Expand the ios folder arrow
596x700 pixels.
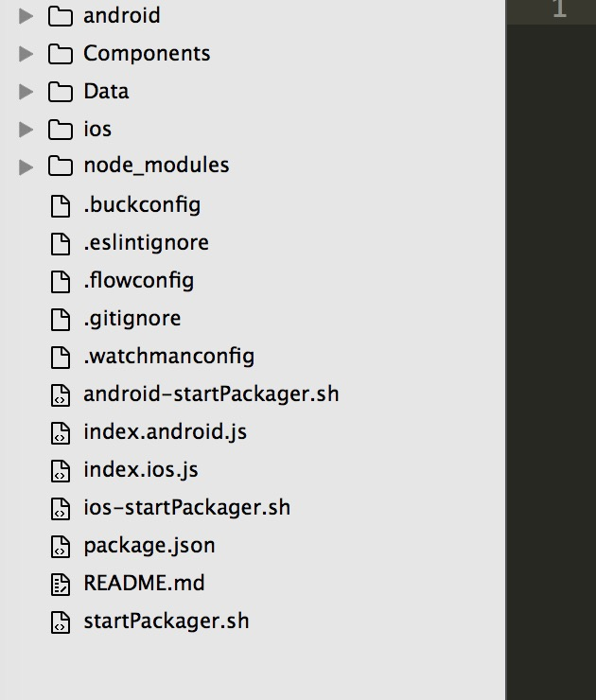click(26, 130)
